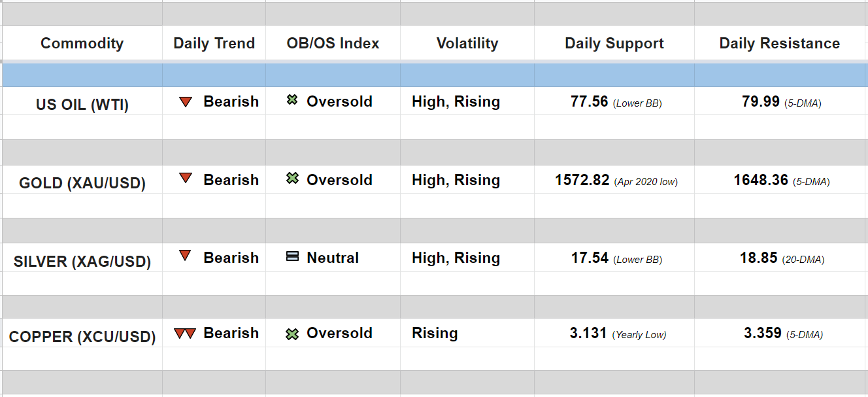This screenshot has width=868, height=397.
Task: Click the GOLD (XAU/USD) cell
Action: [82, 183]
